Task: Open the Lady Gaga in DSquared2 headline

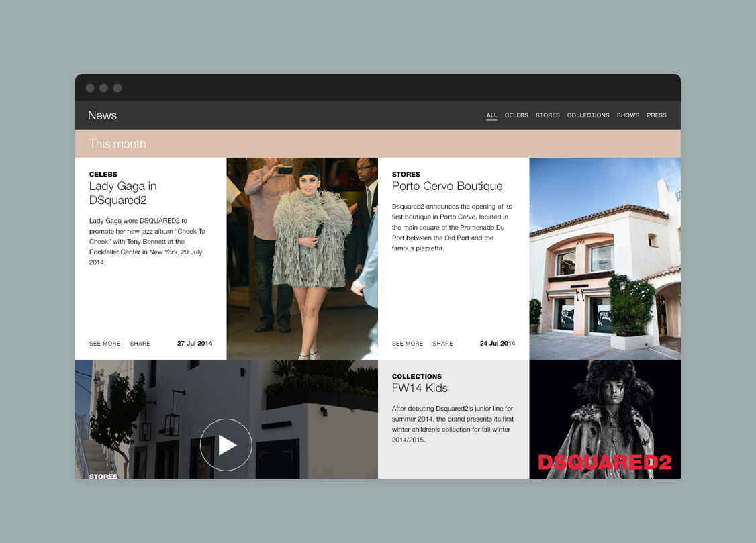Action: click(x=123, y=193)
